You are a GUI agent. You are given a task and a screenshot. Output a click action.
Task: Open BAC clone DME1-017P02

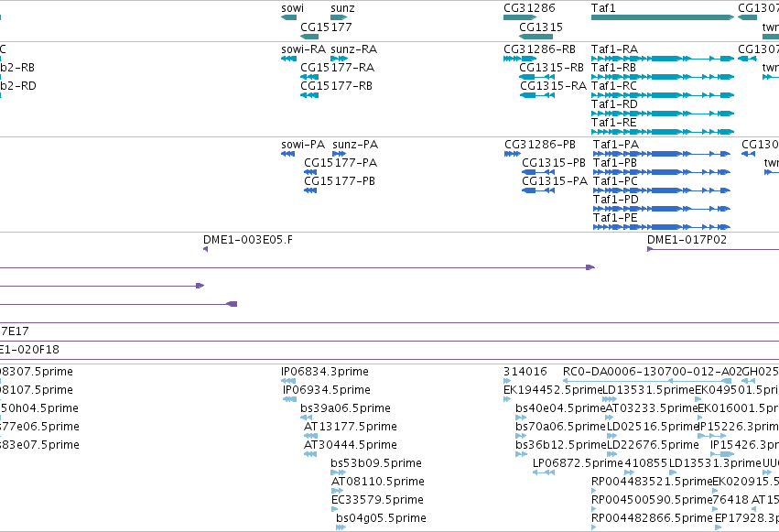[687, 240]
